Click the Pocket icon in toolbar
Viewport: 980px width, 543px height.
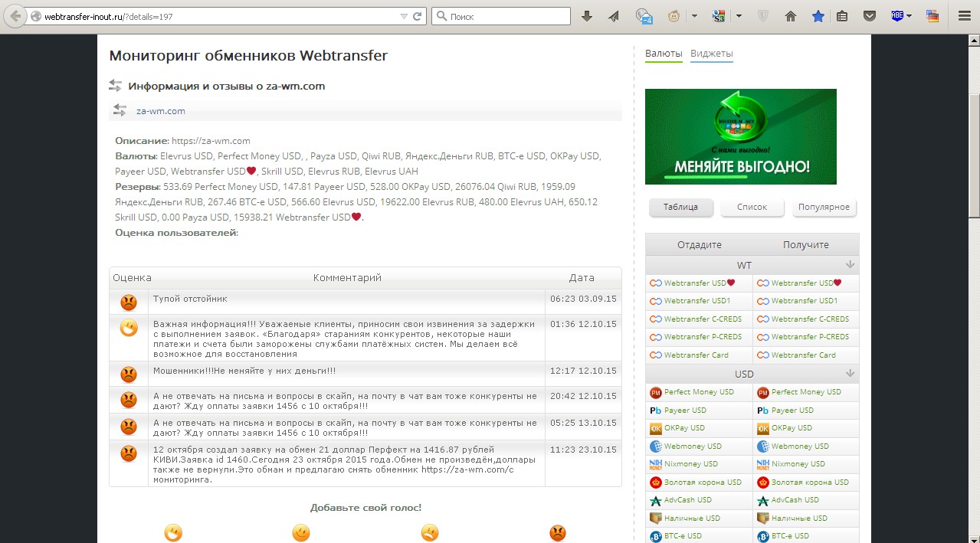[870, 16]
